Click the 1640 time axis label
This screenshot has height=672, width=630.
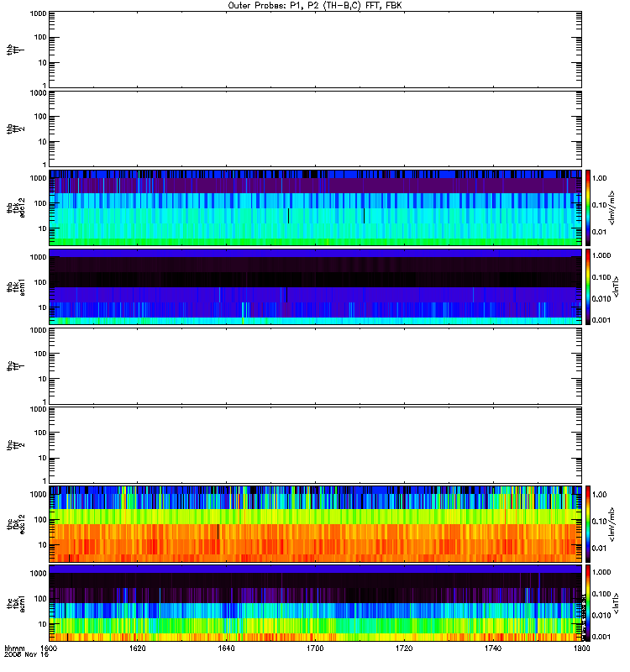(226, 648)
